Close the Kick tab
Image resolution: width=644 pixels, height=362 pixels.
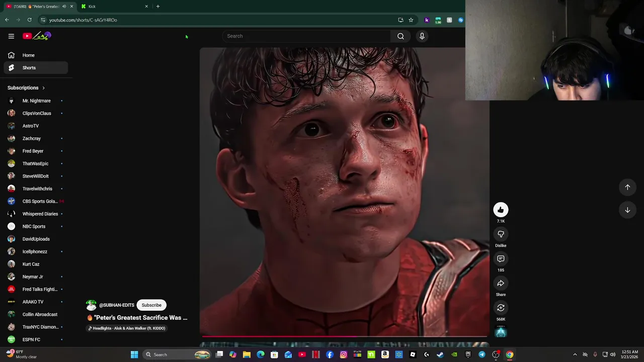point(146,7)
